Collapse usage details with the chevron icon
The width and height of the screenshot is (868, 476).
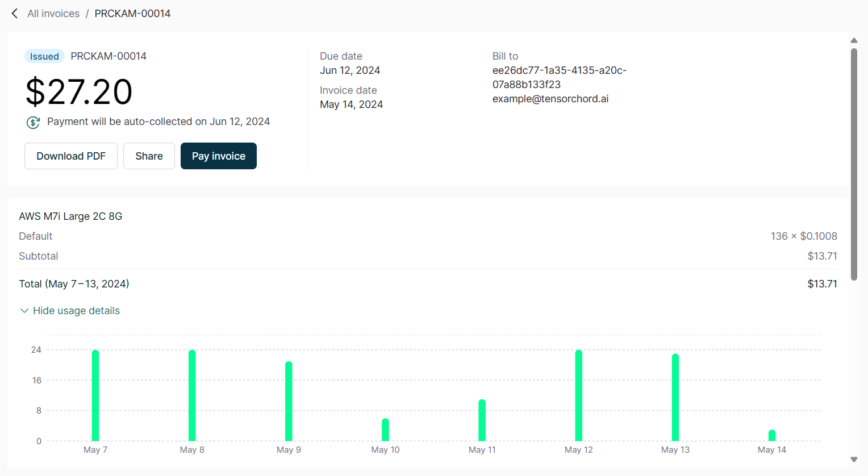[24, 311]
